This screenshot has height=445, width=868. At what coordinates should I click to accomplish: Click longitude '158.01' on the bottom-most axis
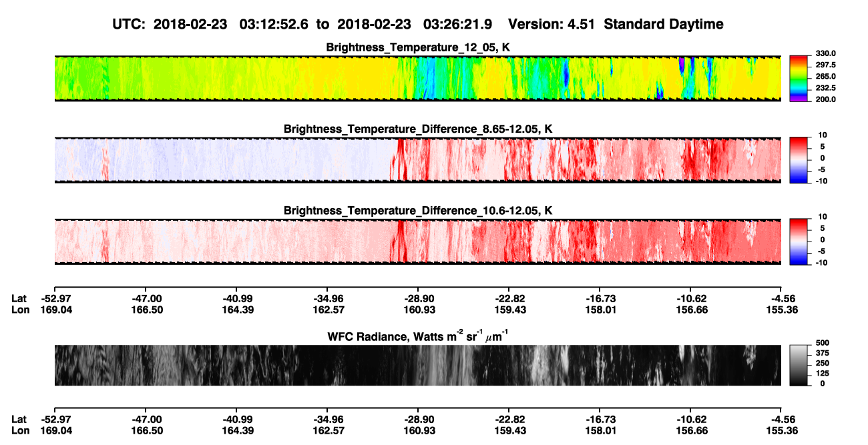click(600, 430)
